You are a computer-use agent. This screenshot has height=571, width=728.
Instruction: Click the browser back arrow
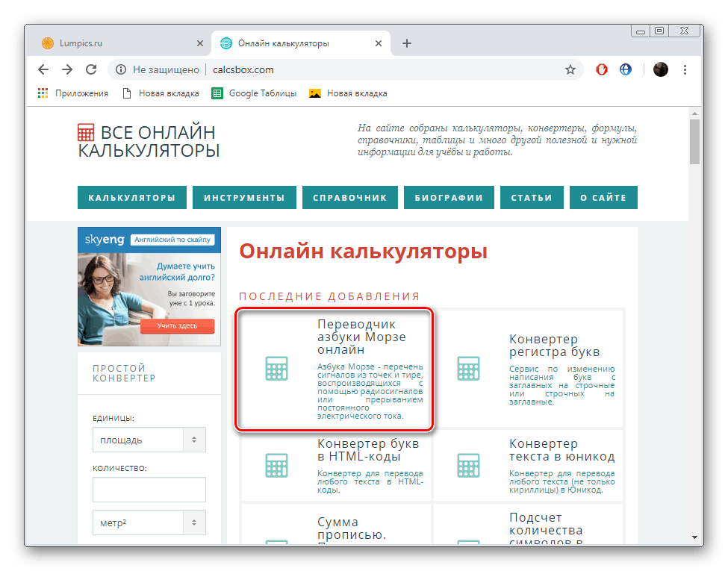pyautogui.click(x=43, y=69)
